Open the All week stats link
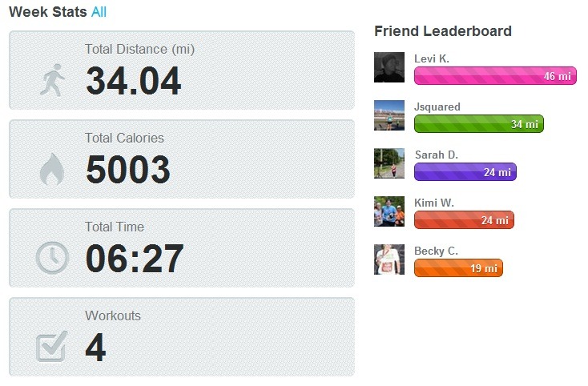 point(99,12)
